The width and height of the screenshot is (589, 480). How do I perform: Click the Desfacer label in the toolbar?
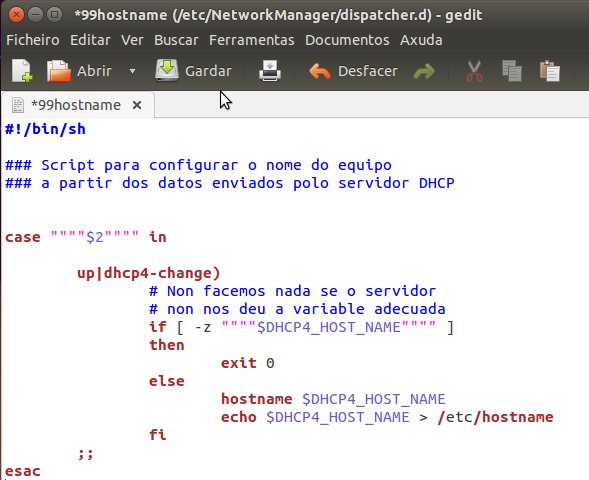(367, 71)
